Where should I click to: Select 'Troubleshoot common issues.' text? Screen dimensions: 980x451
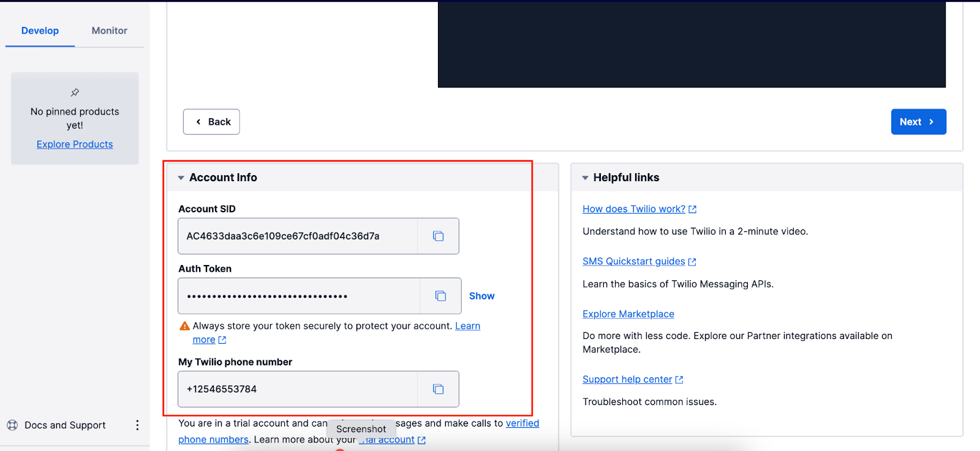(x=649, y=402)
